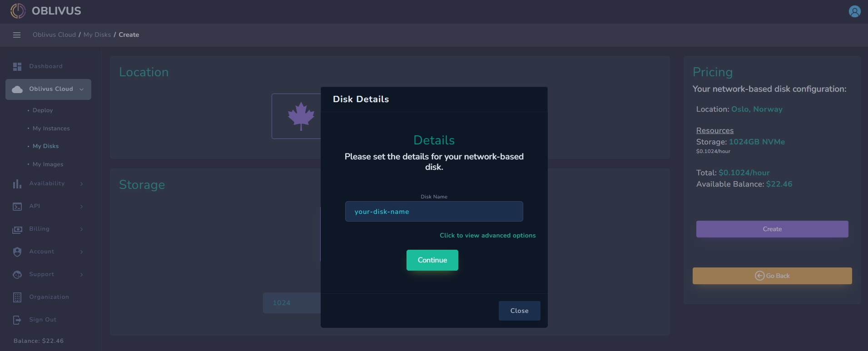This screenshot has height=351, width=868.
Task: Expand the Account submenu arrow
Action: click(x=82, y=252)
